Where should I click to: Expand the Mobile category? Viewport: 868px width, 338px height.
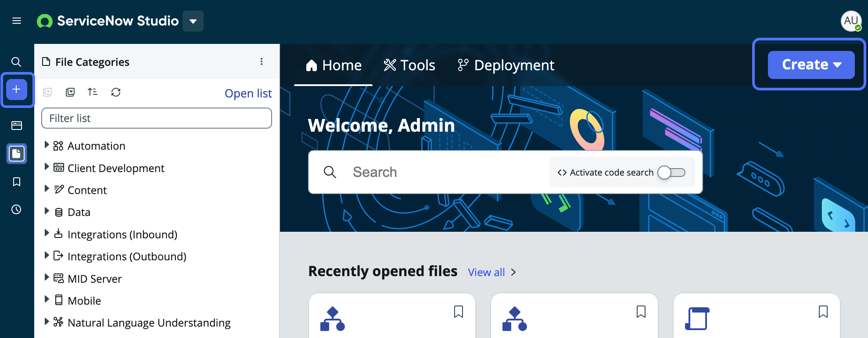[47, 299]
